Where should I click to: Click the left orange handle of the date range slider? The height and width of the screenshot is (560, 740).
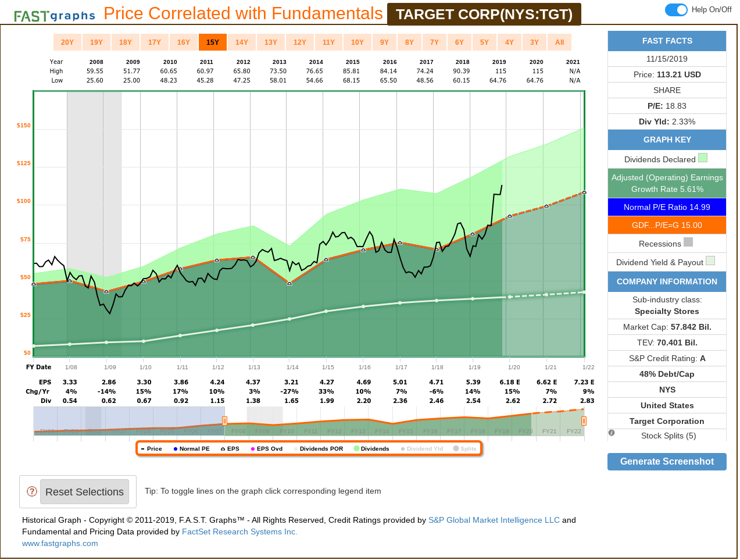tap(224, 420)
